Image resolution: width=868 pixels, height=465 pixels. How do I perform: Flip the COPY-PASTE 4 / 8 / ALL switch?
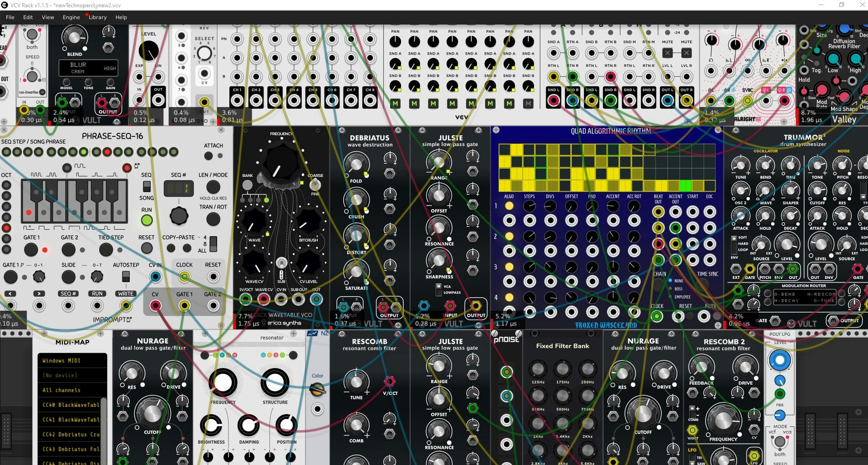coord(213,244)
